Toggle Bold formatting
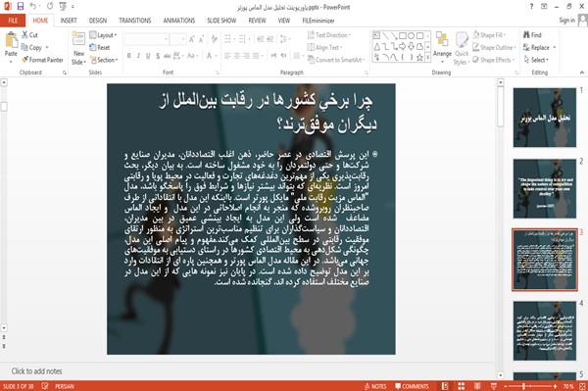 (129, 56)
